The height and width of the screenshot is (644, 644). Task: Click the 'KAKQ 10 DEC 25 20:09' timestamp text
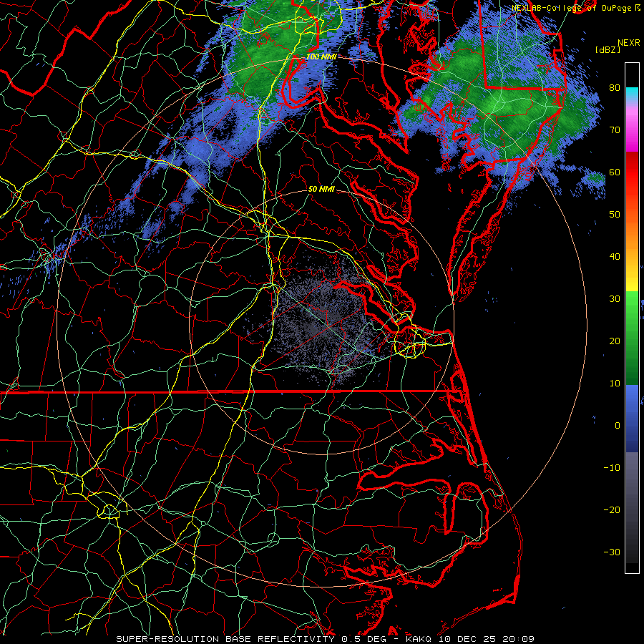470,639
